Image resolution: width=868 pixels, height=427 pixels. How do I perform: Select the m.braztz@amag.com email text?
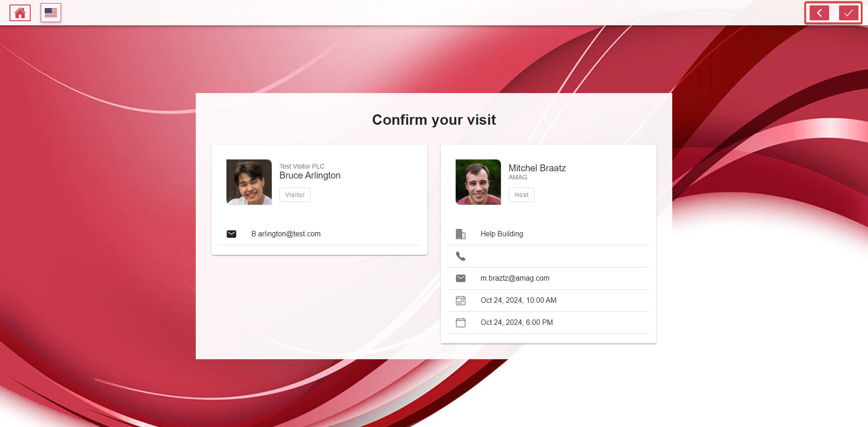click(515, 278)
